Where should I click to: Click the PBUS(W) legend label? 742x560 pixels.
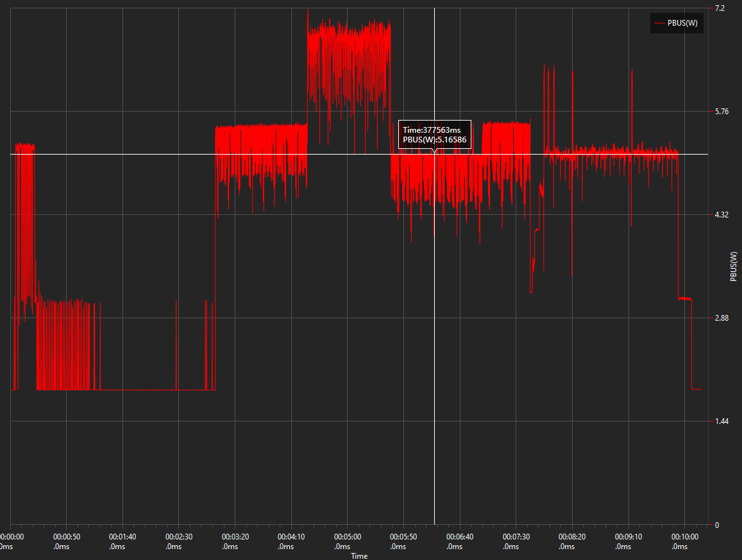pos(682,23)
